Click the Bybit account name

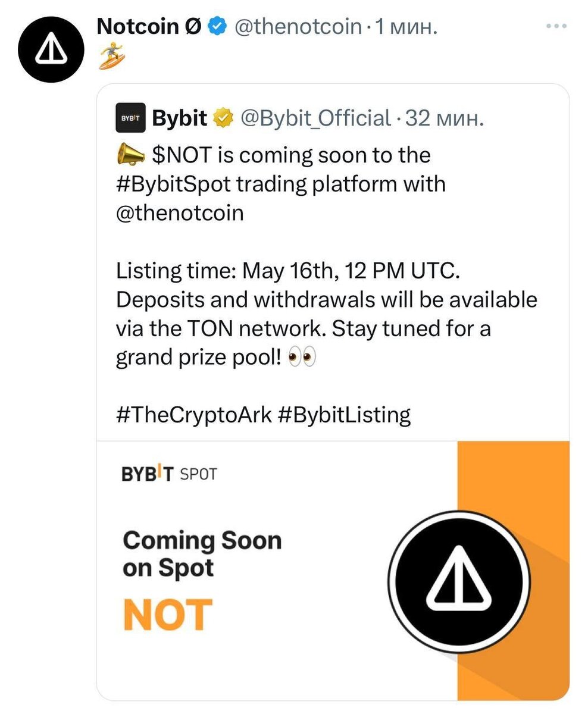pyautogui.click(x=179, y=118)
